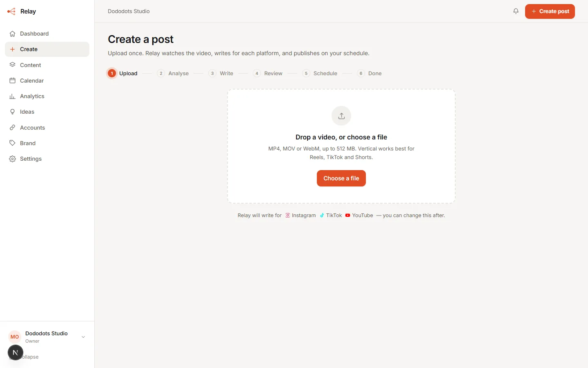Click the 'Owner' role label
The image size is (588, 368).
[x=32, y=341]
